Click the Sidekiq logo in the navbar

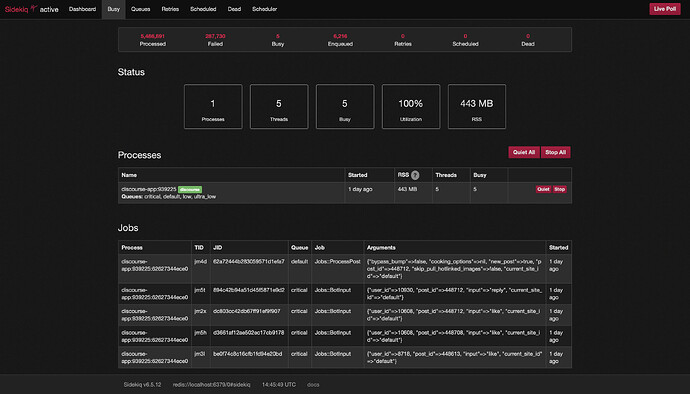(x=22, y=9)
